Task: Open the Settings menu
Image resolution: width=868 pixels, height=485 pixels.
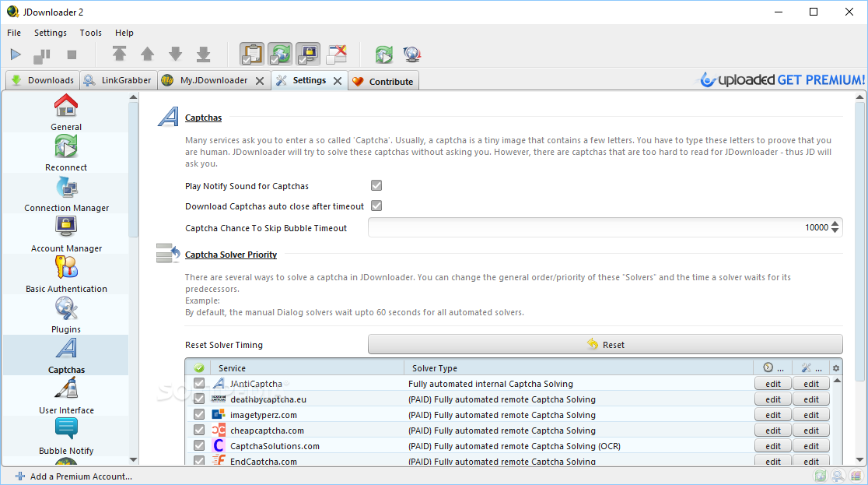Action: click(51, 33)
